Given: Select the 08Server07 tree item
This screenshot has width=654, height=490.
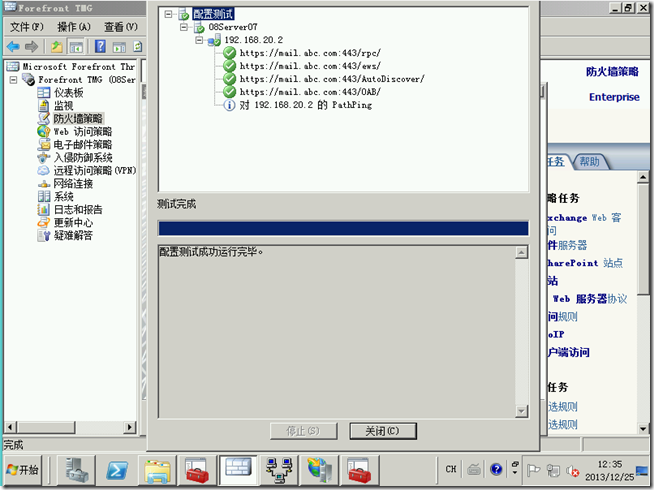Looking at the screenshot, I should [233, 27].
